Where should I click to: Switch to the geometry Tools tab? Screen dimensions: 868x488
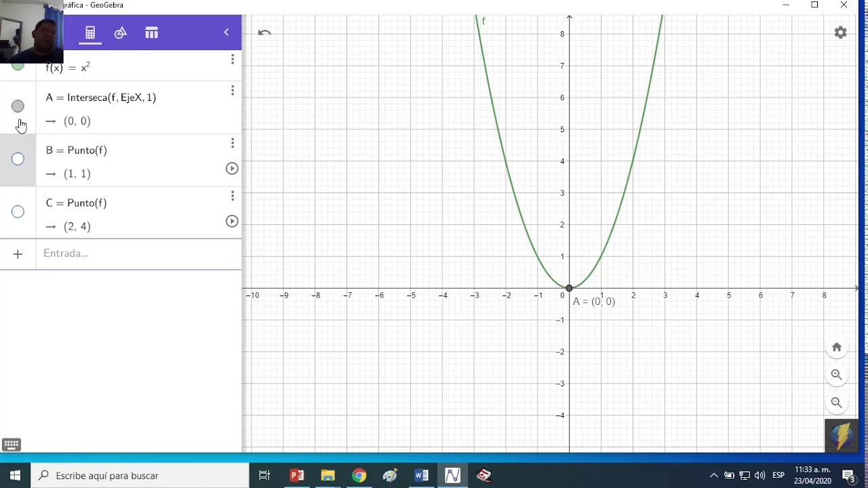pyautogui.click(x=121, y=33)
